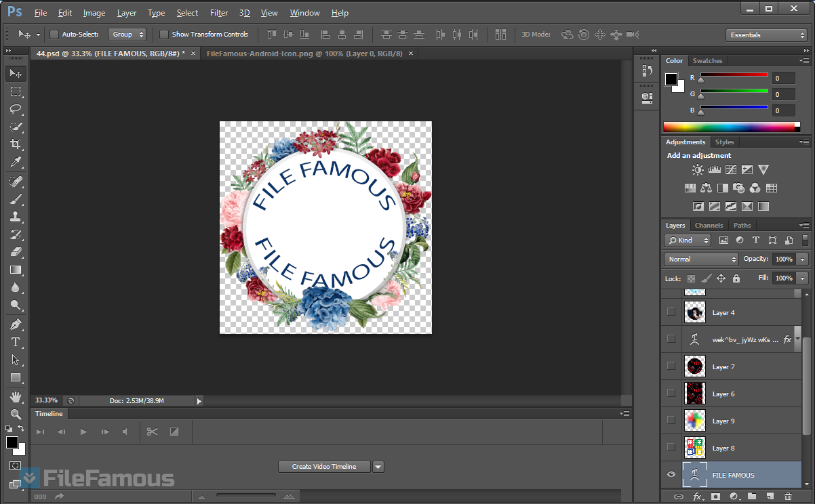
Task: Hide the FILE FAMOUS layer
Action: click(671, 475)
